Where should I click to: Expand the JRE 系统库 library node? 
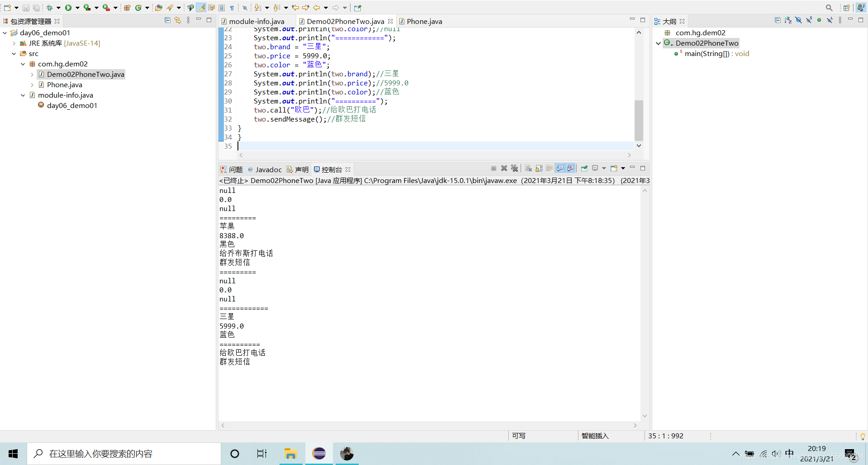point(14,43)
